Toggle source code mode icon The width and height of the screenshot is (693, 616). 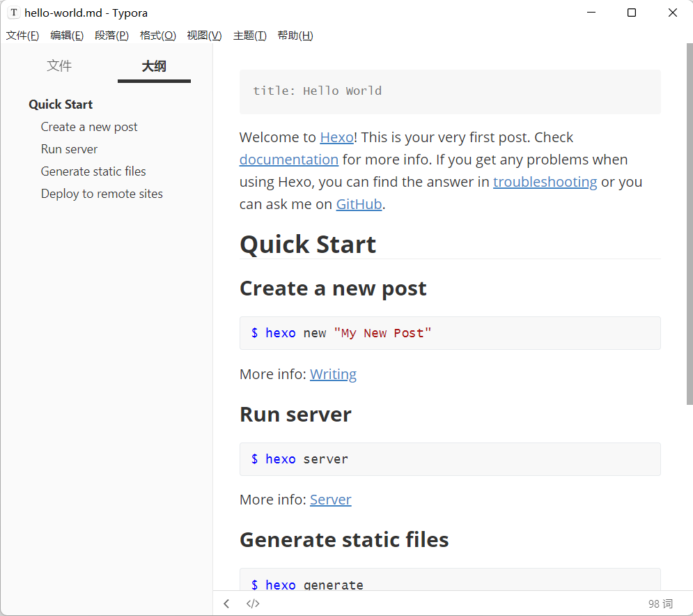click(253, 603)
